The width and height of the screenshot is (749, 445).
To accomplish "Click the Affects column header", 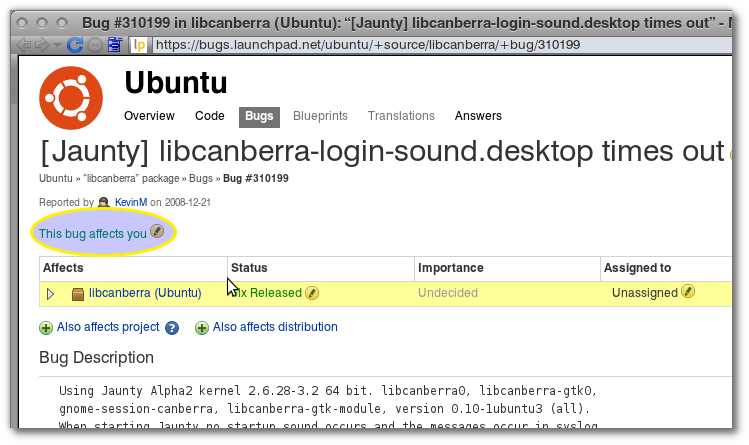I will pos(63,268).
